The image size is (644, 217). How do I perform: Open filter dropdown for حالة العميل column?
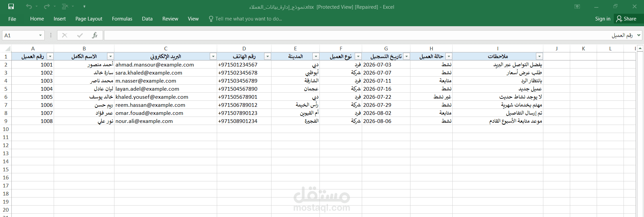[449, 56]
